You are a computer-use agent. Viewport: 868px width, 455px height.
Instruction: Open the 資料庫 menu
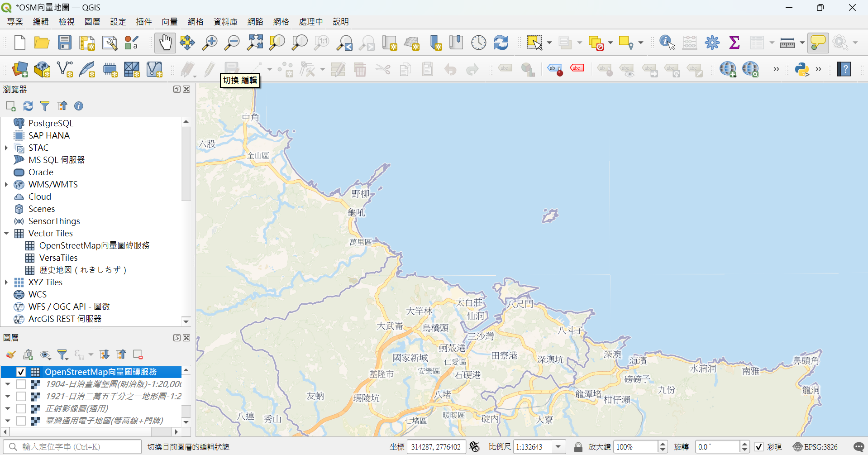tap(225, 22)
